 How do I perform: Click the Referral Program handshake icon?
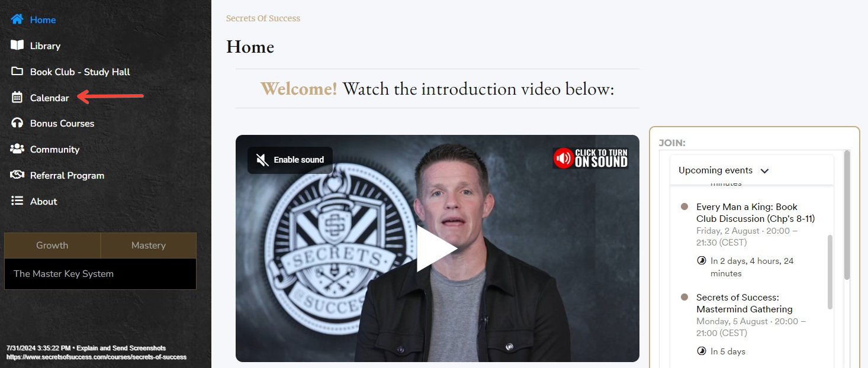(17, 175)
